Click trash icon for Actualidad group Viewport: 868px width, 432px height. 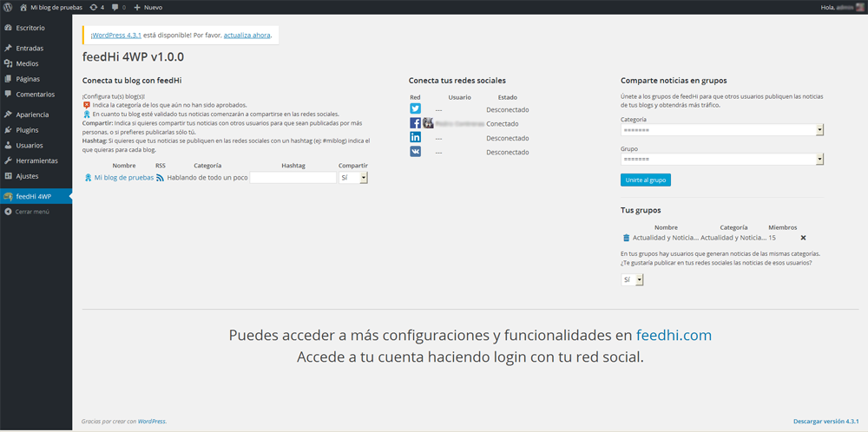coord(626,238)
